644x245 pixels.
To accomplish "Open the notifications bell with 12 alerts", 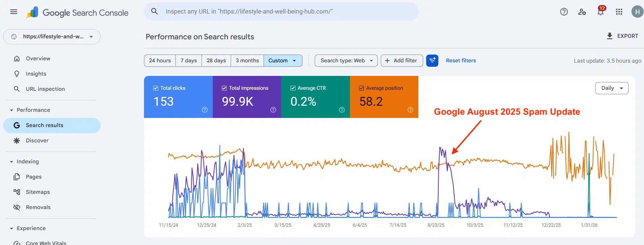I will [x=601, y=12].
